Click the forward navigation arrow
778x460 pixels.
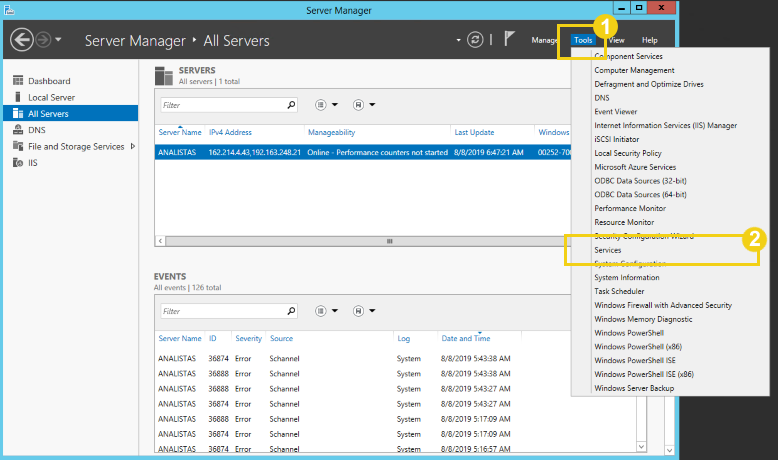(x=44, y=40)
